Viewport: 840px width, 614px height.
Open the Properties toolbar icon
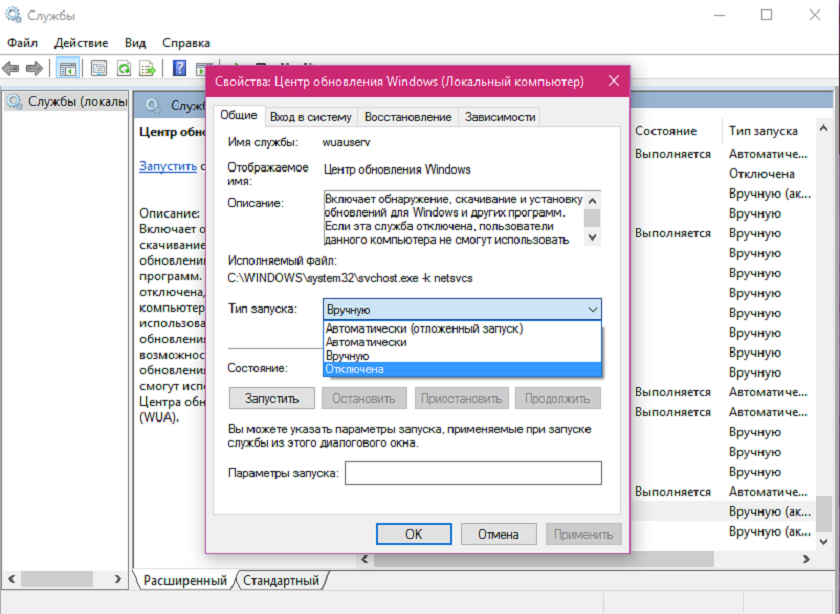(99, 69)
